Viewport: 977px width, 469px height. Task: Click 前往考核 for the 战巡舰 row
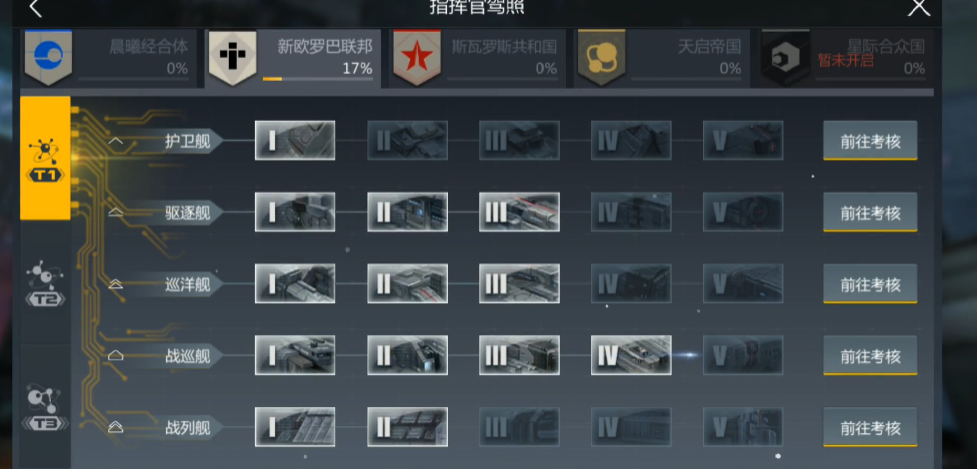[870, 356]
